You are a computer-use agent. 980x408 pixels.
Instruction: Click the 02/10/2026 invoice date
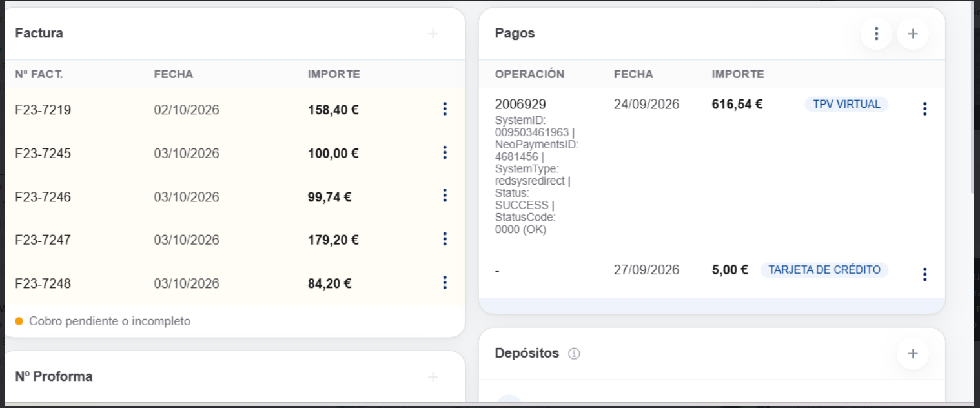187,110
